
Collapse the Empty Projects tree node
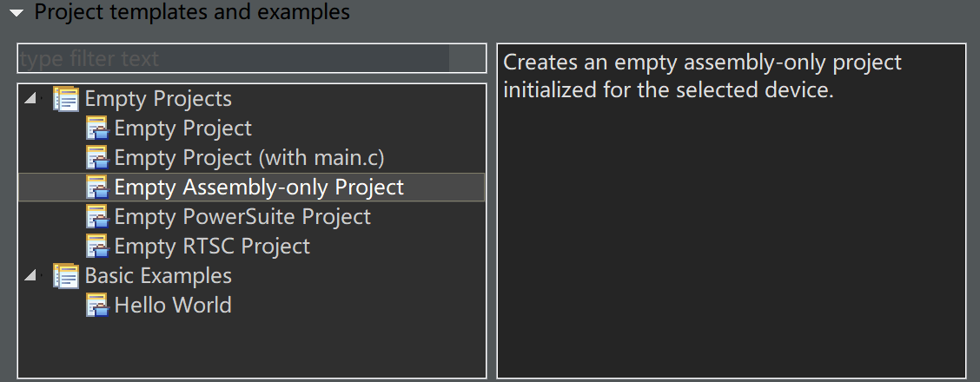point(30,99)
